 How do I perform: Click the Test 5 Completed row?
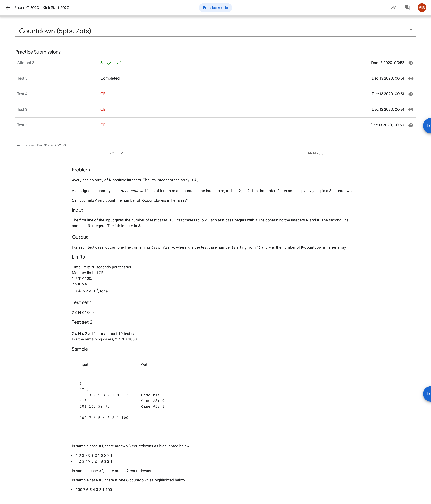click(110, 78)
